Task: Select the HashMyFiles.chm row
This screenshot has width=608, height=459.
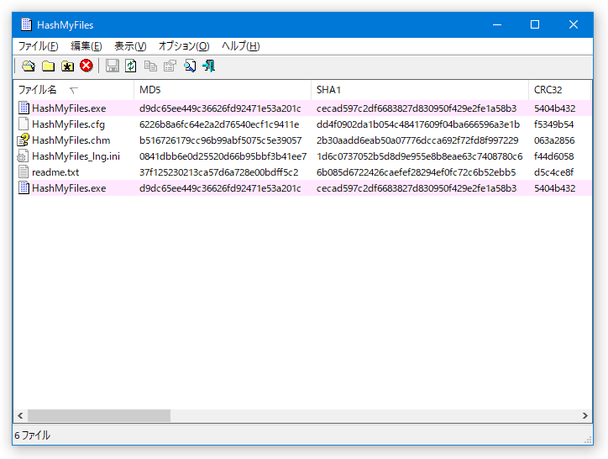Action: point(302,140)
